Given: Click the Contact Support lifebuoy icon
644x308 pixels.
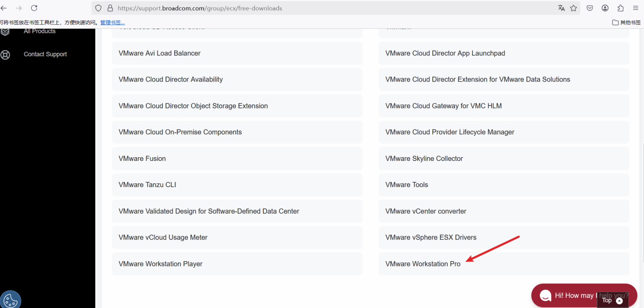Looking at the screenshot, I should pyautogui.click(x=5, y=55).
